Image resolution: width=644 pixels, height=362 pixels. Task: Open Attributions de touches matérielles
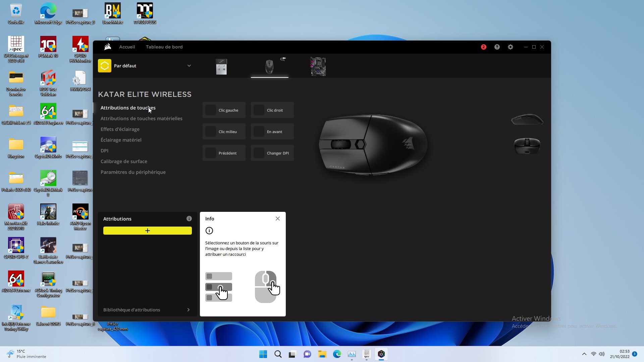point(142,118)
